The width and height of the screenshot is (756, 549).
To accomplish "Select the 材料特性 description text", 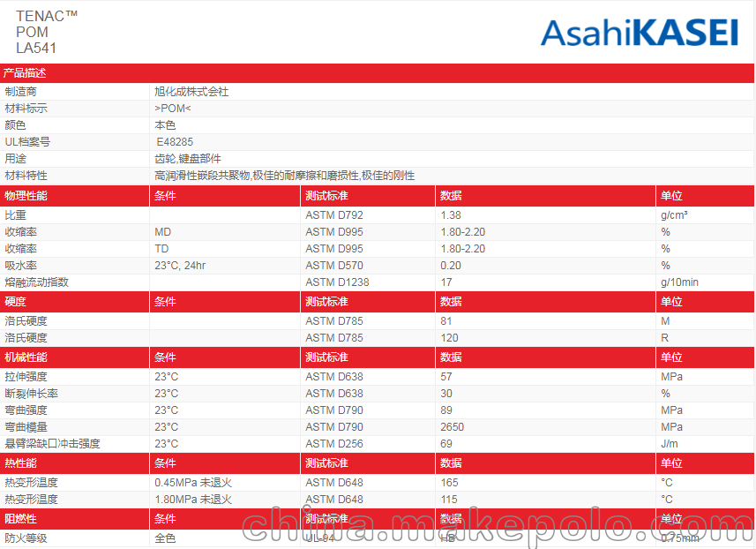I will (x=284, y=176).
